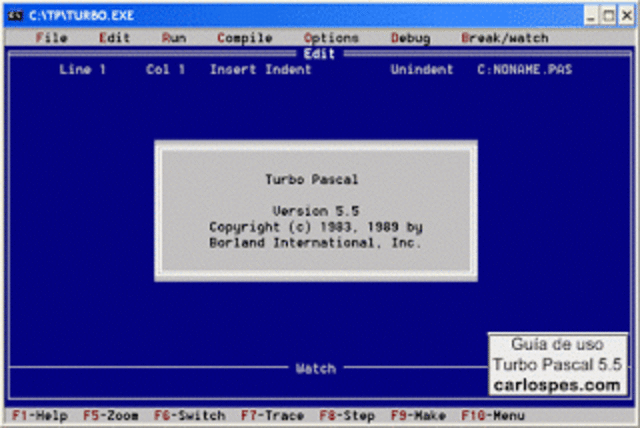Open the Run menu

click(174, 38)
